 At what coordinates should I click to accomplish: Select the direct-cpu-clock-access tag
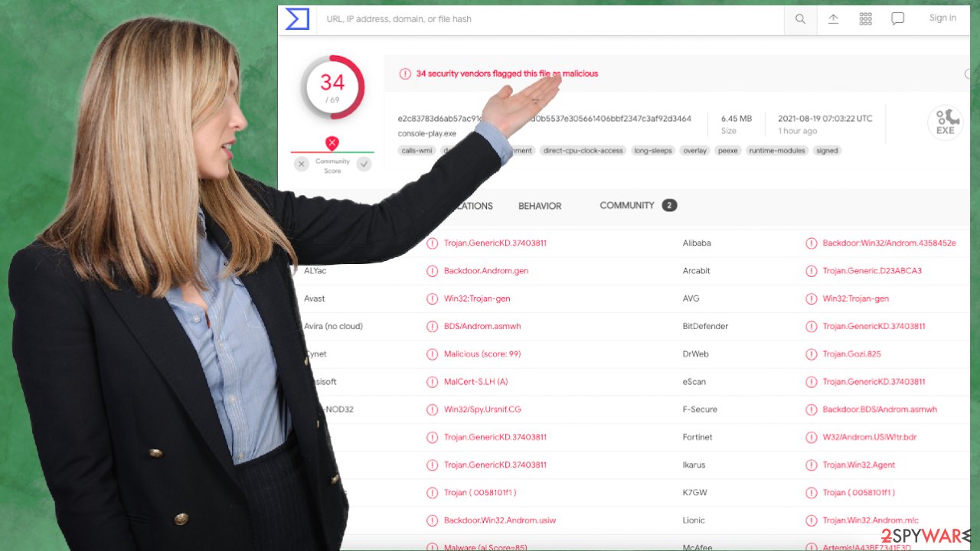click(583, 151)
